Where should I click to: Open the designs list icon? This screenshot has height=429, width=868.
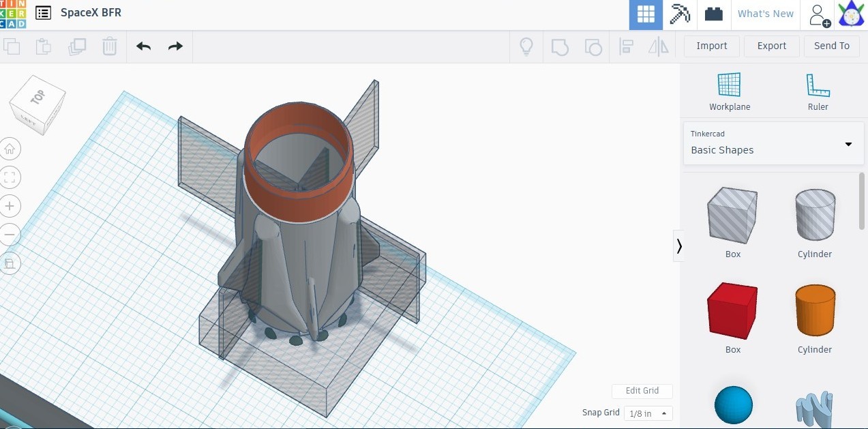coord(43,13)
